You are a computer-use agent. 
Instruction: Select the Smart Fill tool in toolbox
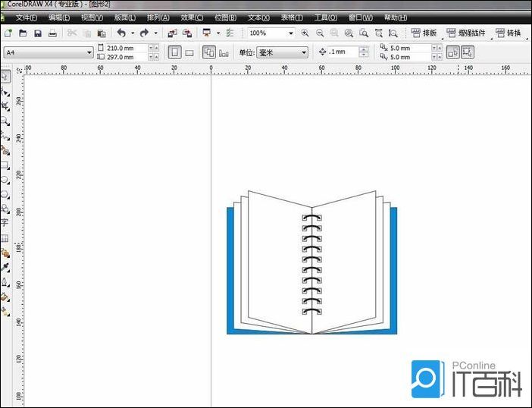(x=5, y=150)
